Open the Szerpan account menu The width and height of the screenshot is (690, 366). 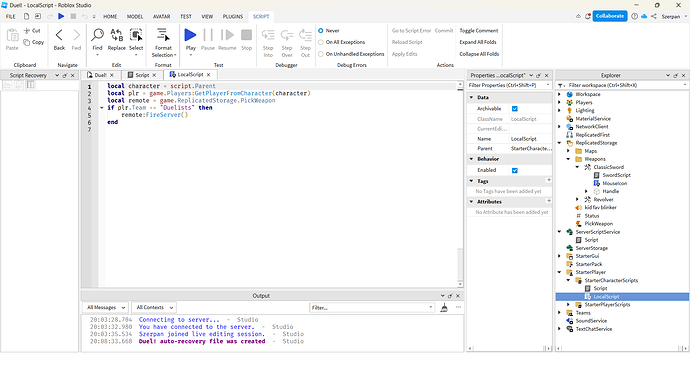pos(674,16)
